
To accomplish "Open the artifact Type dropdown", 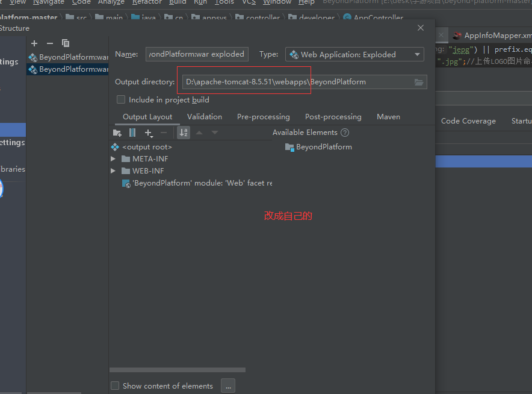I will (354, 54).
